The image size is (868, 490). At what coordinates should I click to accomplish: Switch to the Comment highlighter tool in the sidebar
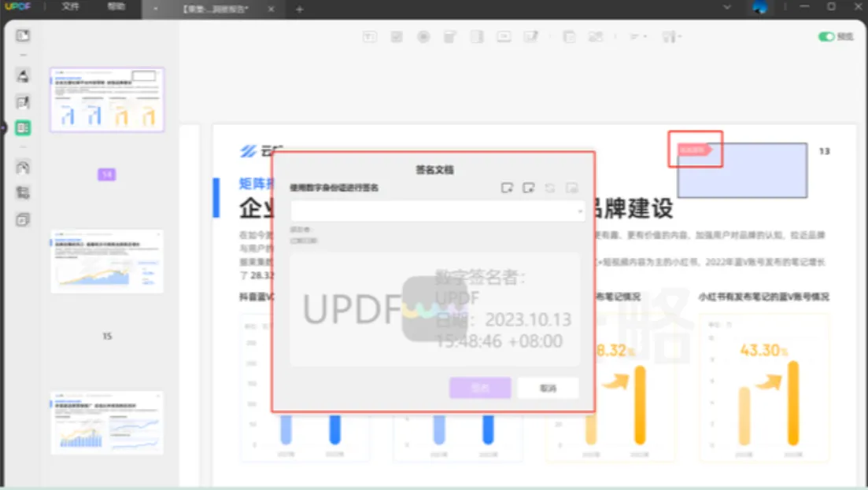[x=23, y=76]
